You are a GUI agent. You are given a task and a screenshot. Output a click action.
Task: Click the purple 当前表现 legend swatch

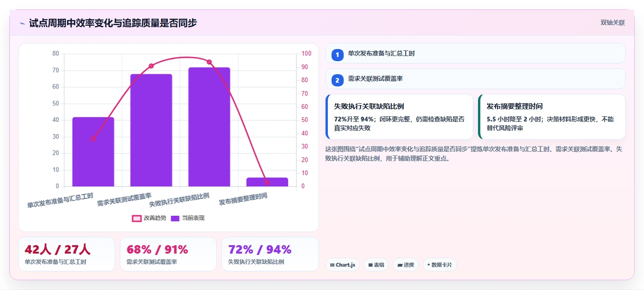point(175,218)
